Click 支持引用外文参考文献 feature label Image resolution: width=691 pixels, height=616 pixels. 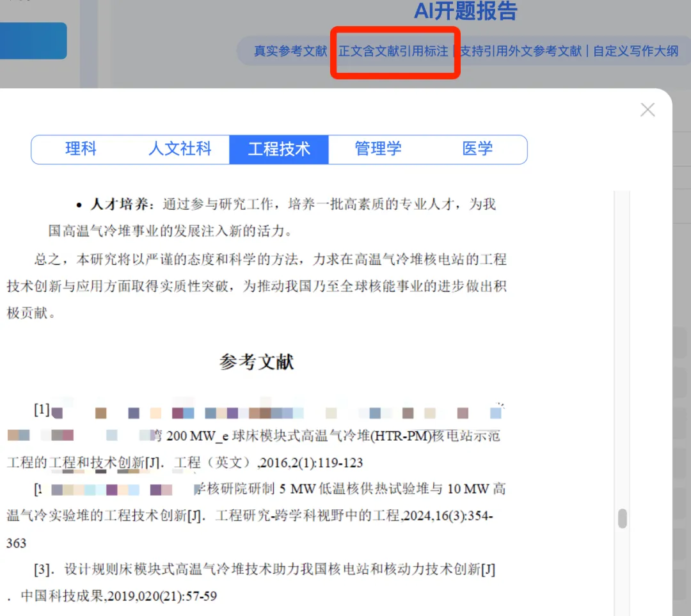[x=521, y=51]
